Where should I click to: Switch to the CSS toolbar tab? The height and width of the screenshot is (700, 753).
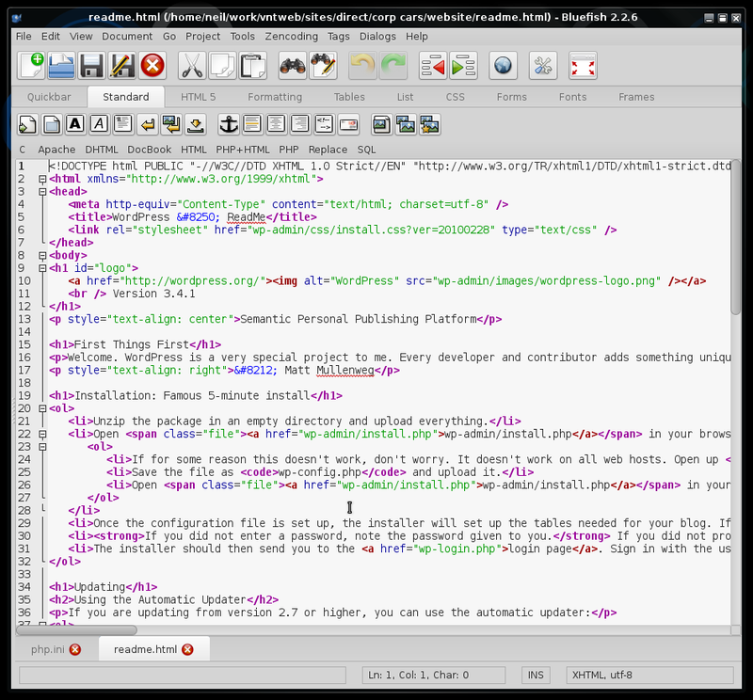[455, 97]
